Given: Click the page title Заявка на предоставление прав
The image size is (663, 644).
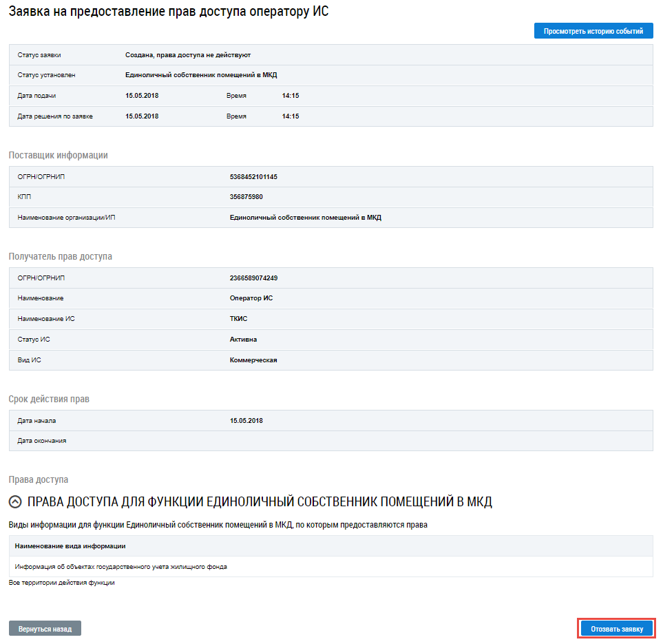Looking at the screenshot, I should point(169,12).
